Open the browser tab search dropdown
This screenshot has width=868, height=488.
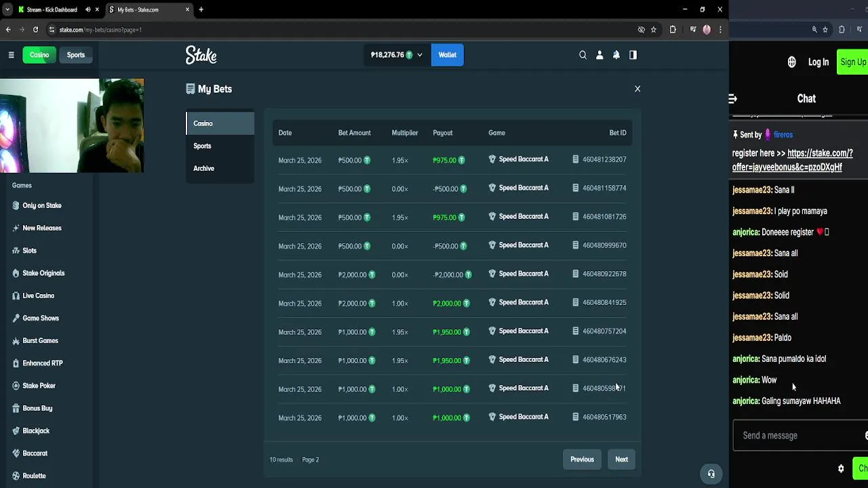coord(7,9)
